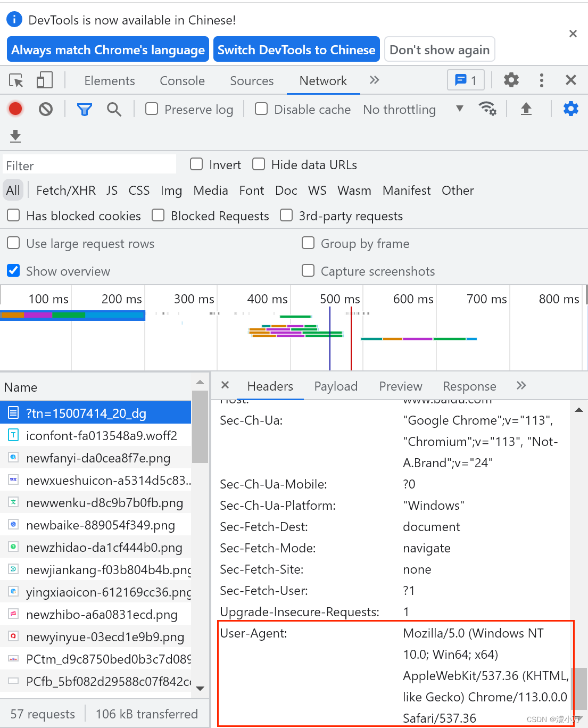Viewport: 588px width, 728px height.
Task: Enable the Preserve log checkbox
Action: tap(152, 109)
